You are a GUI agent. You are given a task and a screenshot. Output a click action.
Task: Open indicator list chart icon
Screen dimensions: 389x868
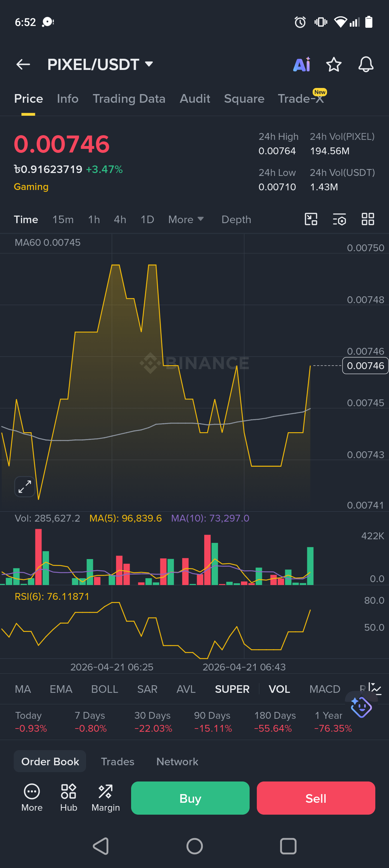click(x=375, y=688)
